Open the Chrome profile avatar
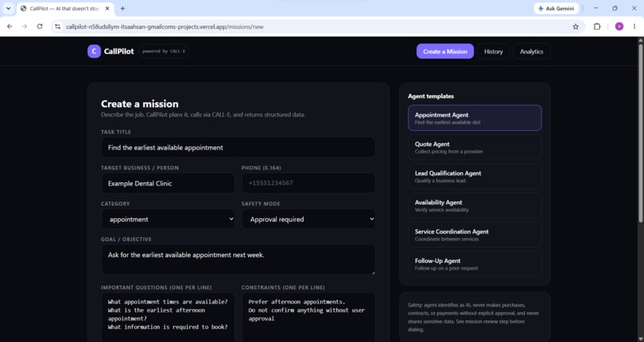This screenshot has height=342, width=644. click(619, 26)
